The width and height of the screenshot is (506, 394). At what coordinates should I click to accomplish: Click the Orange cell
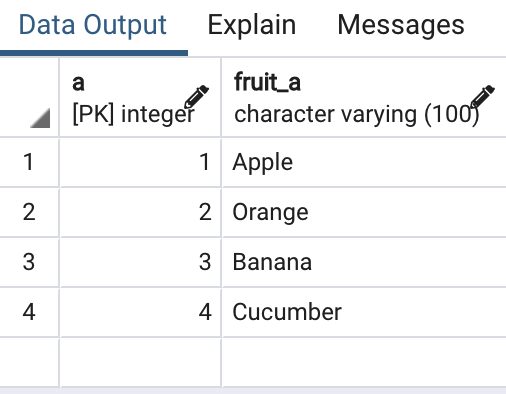point(364,212)
